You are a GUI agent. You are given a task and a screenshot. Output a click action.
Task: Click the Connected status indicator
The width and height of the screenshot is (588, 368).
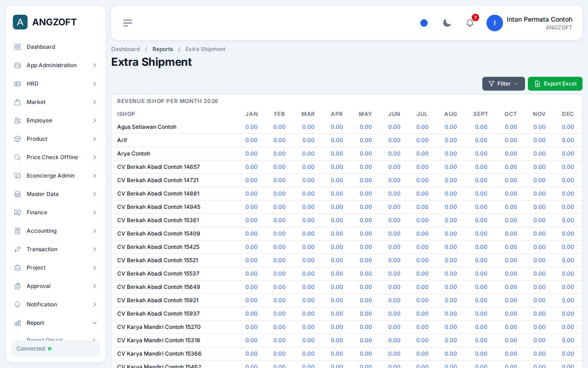[x=56, y=349]
